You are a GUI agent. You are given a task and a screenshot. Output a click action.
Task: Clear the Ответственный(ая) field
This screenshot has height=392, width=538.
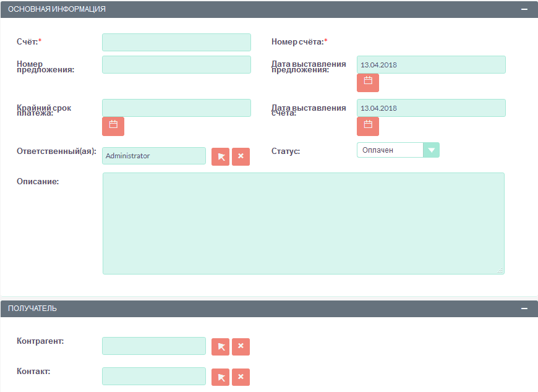[x=241, y=156]
